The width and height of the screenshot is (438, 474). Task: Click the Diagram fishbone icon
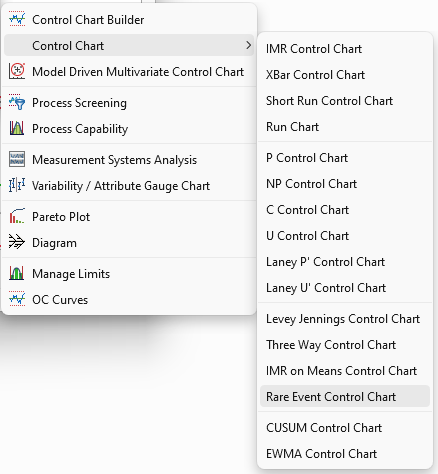coord(17,242)
